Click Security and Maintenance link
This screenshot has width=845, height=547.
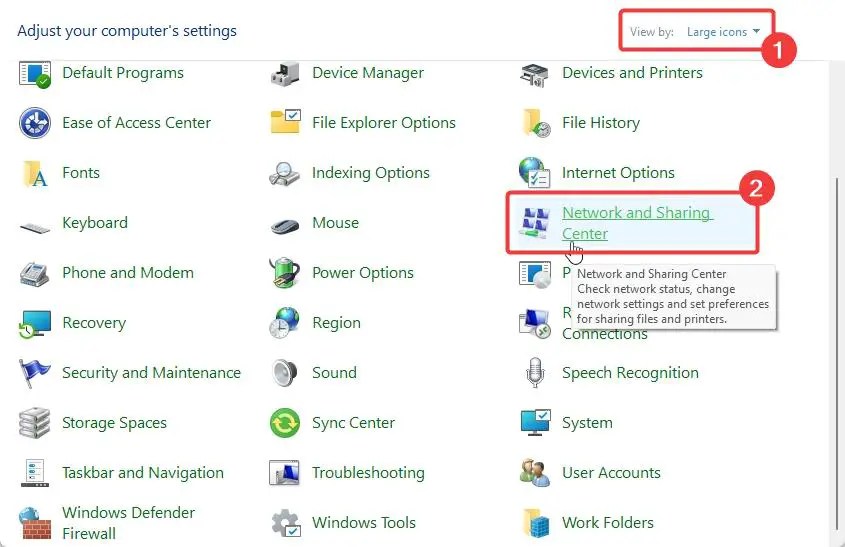pos(151,373)
